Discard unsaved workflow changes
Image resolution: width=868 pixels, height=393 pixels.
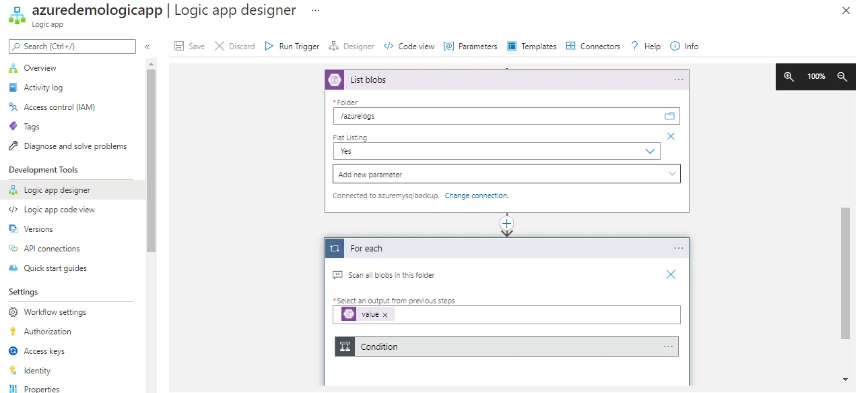[234, 46]
